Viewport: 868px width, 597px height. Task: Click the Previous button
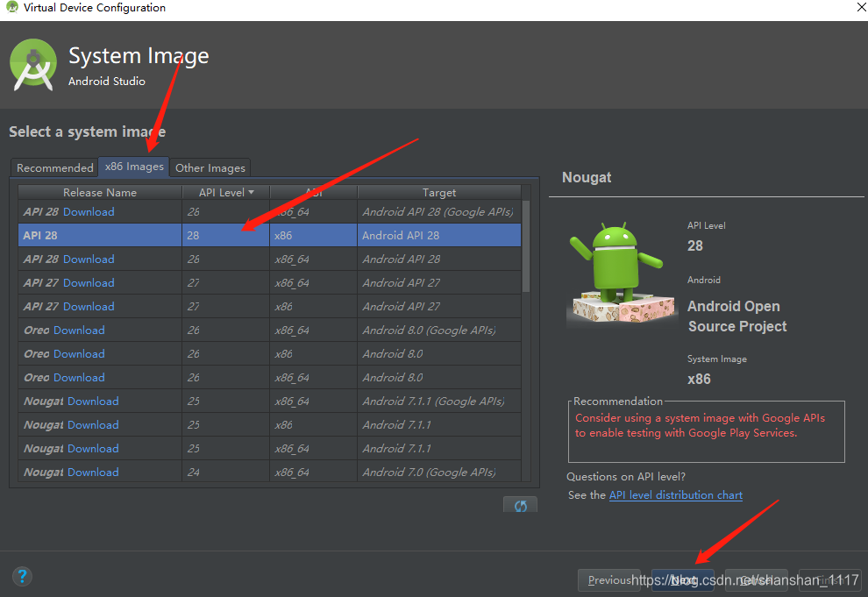coord(609,579)
